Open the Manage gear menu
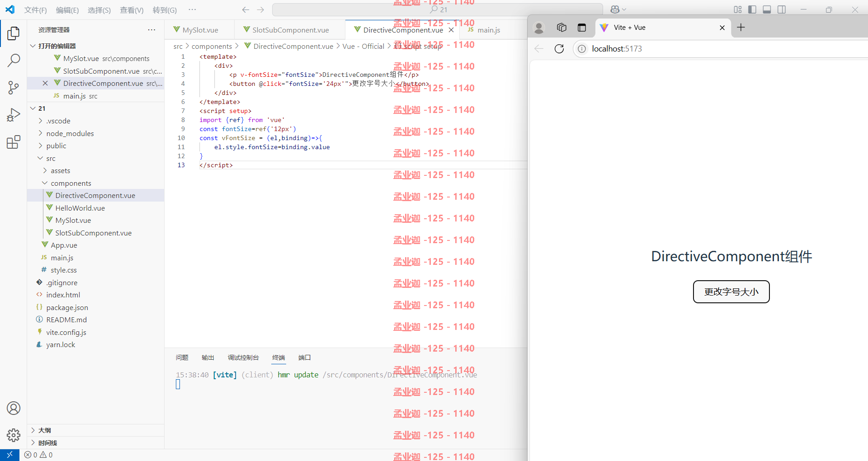The image size is (868, 461). [x=14, y=435]
